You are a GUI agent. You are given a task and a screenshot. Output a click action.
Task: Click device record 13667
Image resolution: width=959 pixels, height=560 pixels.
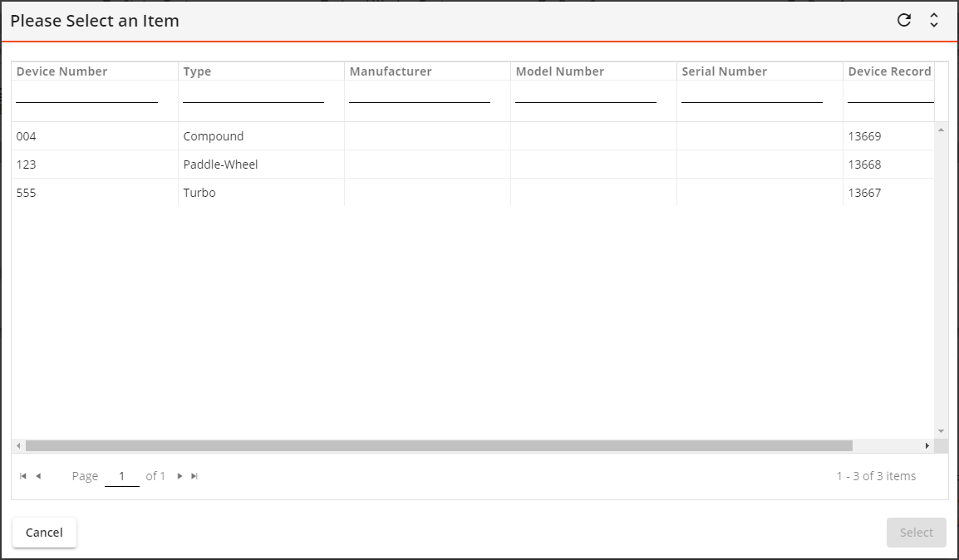pos(888,193)
